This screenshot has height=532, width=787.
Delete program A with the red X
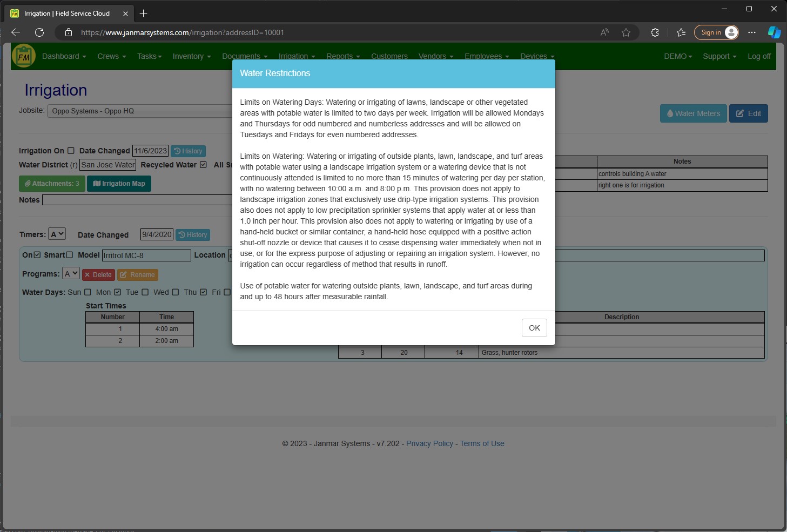pyautogui.click(x=98, y=274)
